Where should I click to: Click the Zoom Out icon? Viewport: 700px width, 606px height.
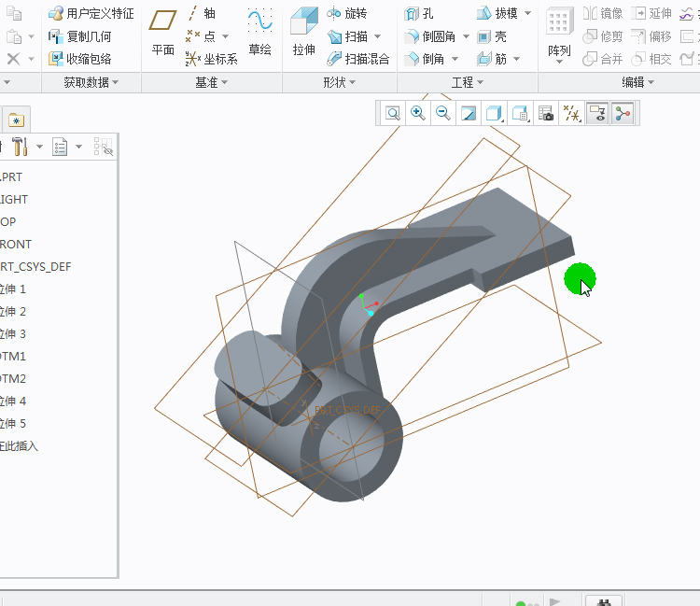click(x=442, y=113)
